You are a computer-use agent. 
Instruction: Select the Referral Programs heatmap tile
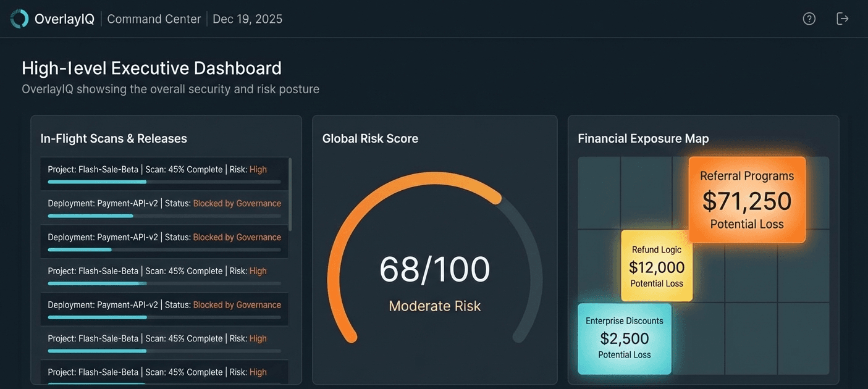pyautogui.click(x=746, y=199)
